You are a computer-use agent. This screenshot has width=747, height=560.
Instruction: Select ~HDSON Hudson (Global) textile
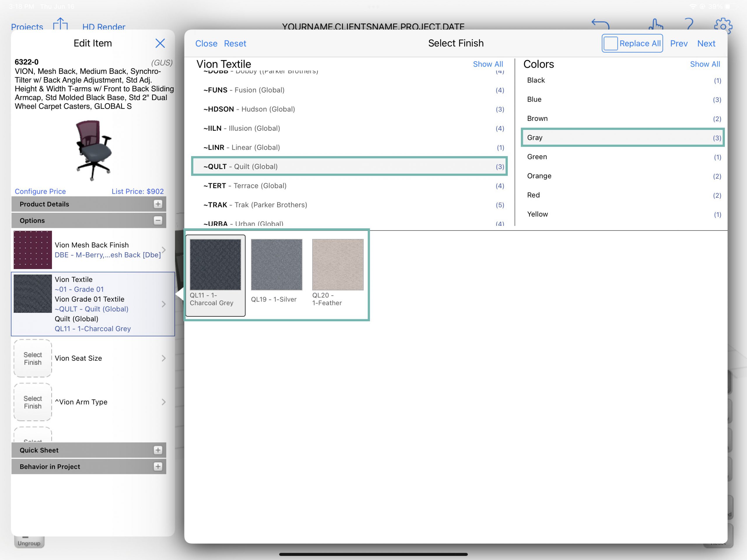pos(349,109)
